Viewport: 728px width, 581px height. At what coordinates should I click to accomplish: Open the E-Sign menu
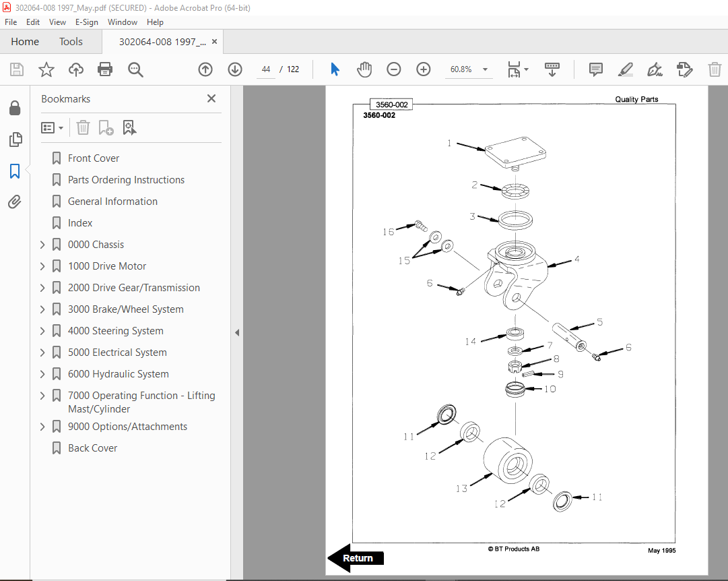point(87,22)
